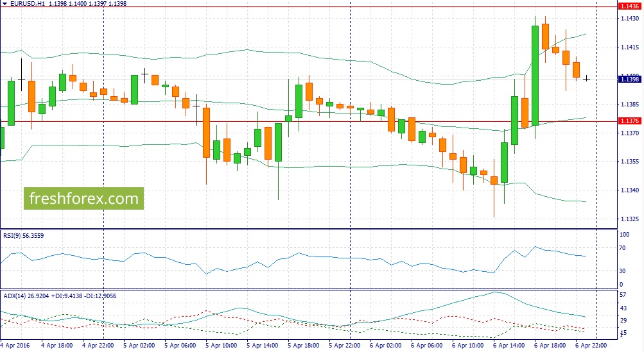Viewport: 644px width, 352px height.
Task: Click the ADX scale value 57
Action: coord(622,294)
